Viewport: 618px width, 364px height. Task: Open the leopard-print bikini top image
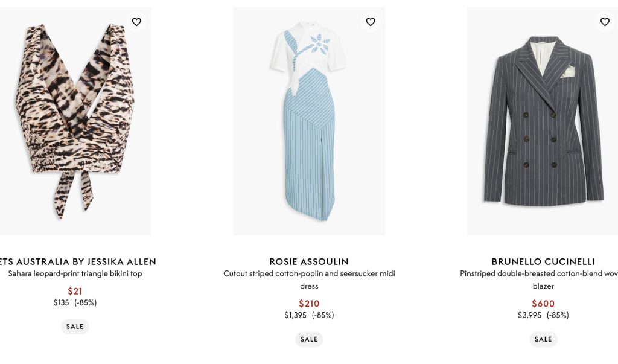[x=75, y=121]
